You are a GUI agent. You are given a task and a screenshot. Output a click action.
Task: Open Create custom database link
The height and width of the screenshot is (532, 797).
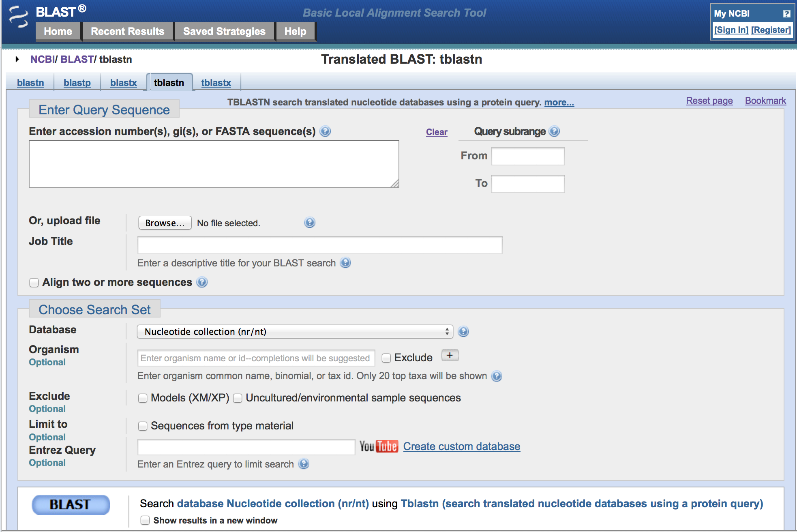pos(462,446)
